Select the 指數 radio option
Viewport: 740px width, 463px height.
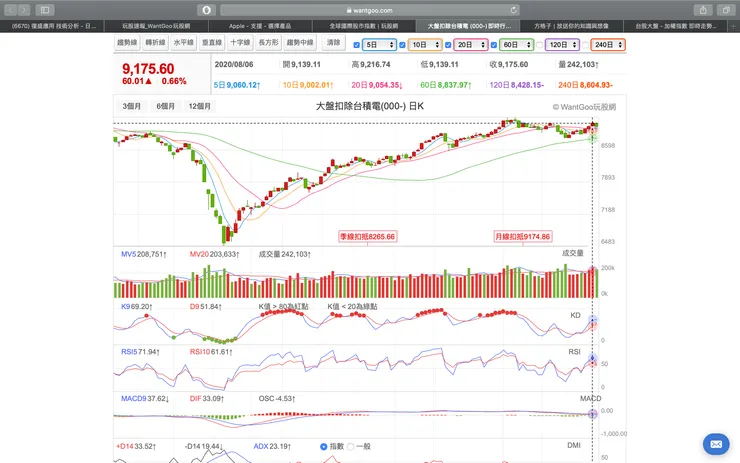pos(324,446)
